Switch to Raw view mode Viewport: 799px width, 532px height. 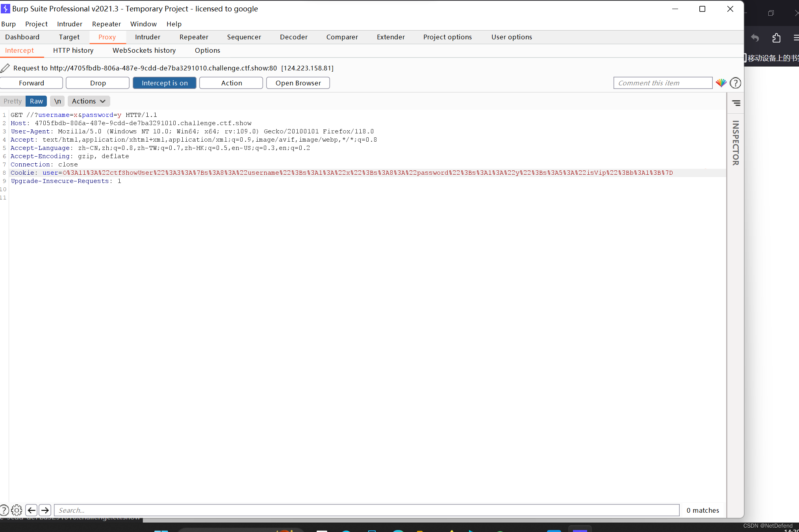[36, 100]
